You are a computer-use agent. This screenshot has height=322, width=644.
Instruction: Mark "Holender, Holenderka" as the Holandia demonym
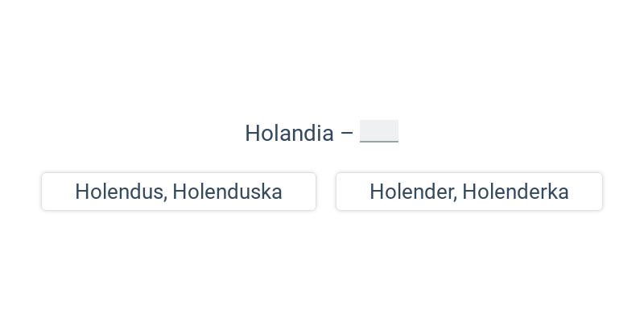click(469, 192)
